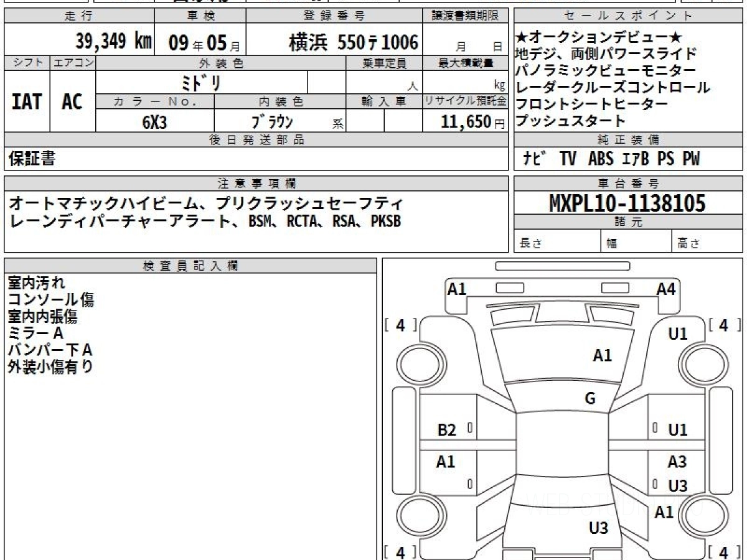Image resolution: width=747 pixels, height=560 pixels.
Task: Click the 検査員記入欄 header
Action: 190,266
